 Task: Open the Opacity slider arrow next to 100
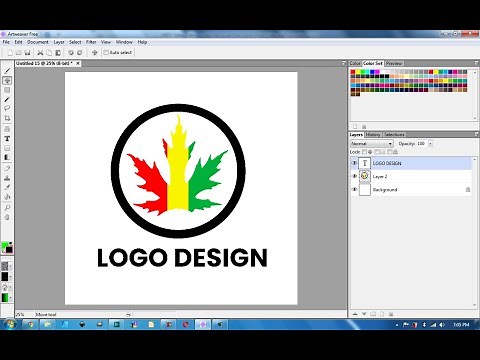point(430,144)
